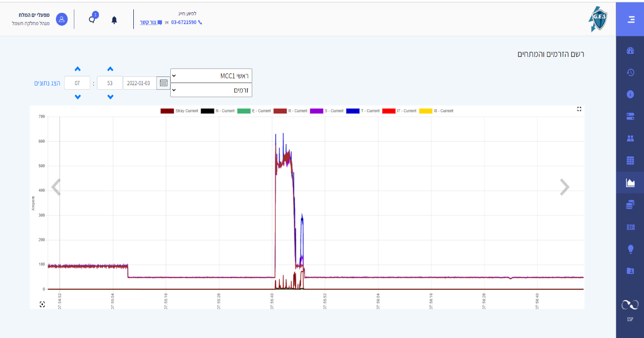Screen dimensions: 644x338
Task: Click the הצג נתונים button
Action: pos(47,83)
